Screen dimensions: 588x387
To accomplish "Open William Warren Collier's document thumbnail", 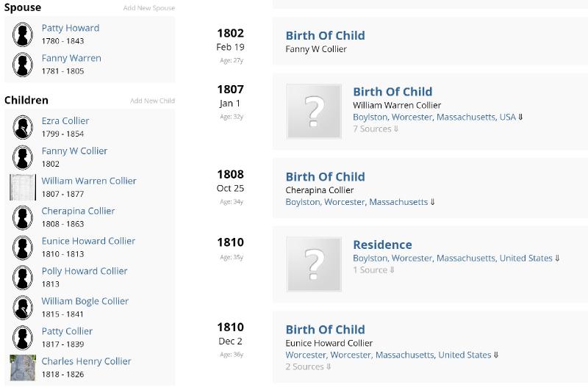I will [23, 187].
